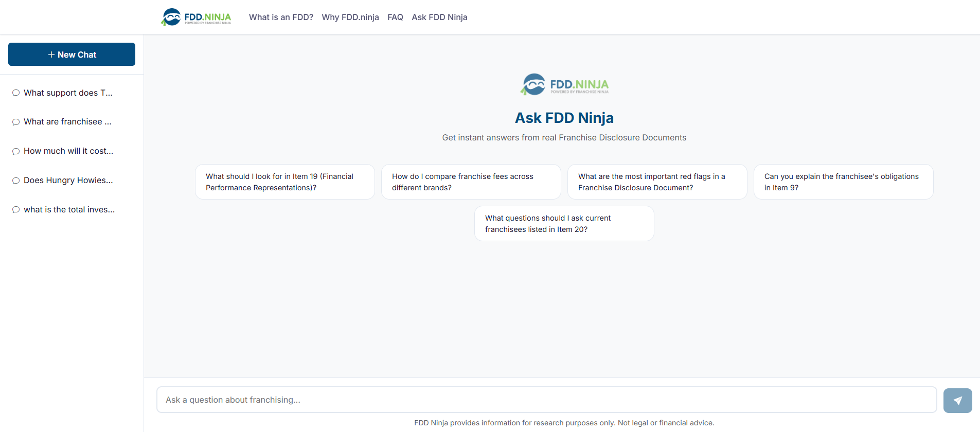Image resolution: width=980 pixels, height=432 pixels.
Task: Click chat bubble icon beside 'How much will it cost...'
Action: [x=16, y=151]
